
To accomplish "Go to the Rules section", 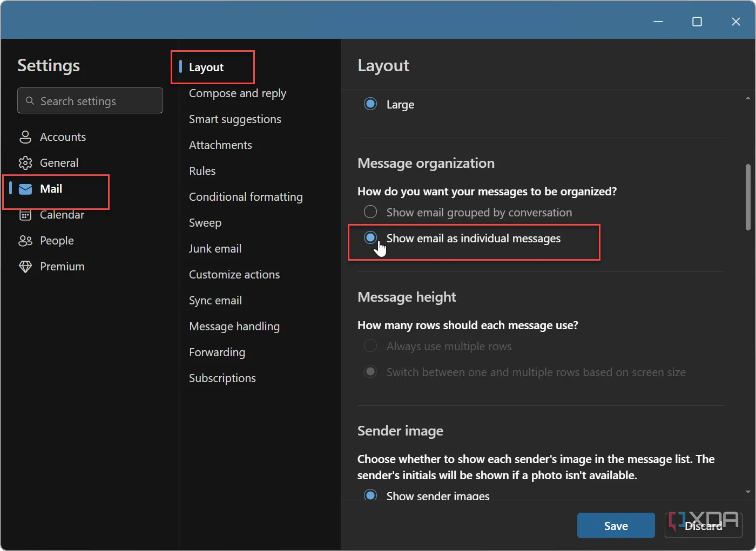I will tap(202, 171).
